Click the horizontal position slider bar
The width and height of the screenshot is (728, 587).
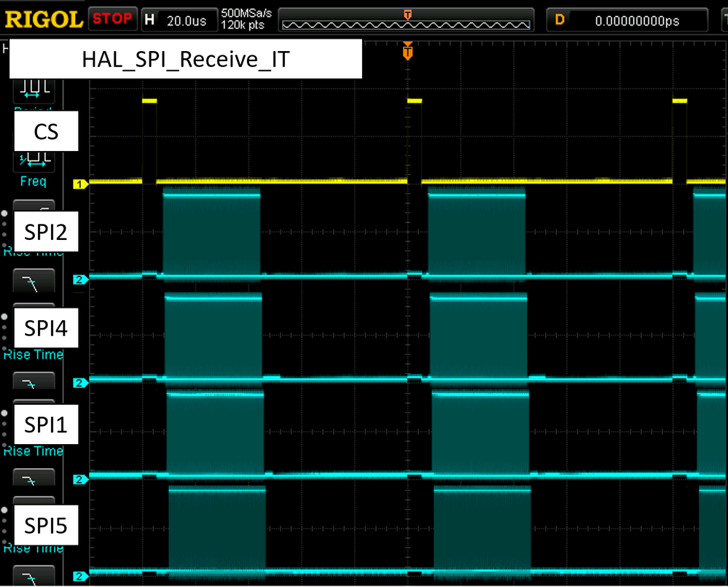[x=408, y=23]
